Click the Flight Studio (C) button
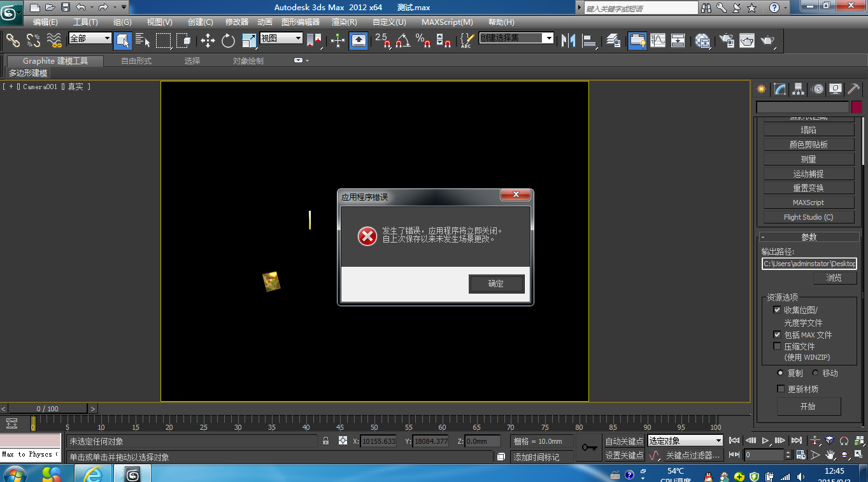Viewport: 868px width, 482px height. (x=808, y=217)
